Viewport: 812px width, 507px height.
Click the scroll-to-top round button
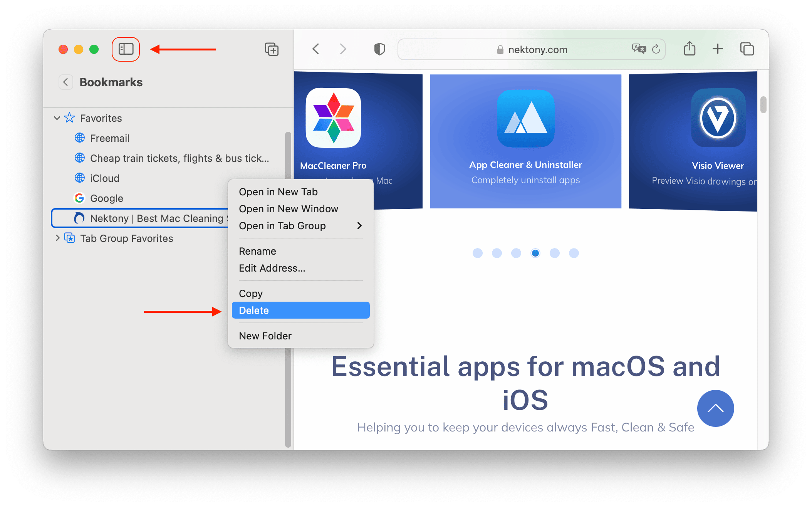click(715, 408)
